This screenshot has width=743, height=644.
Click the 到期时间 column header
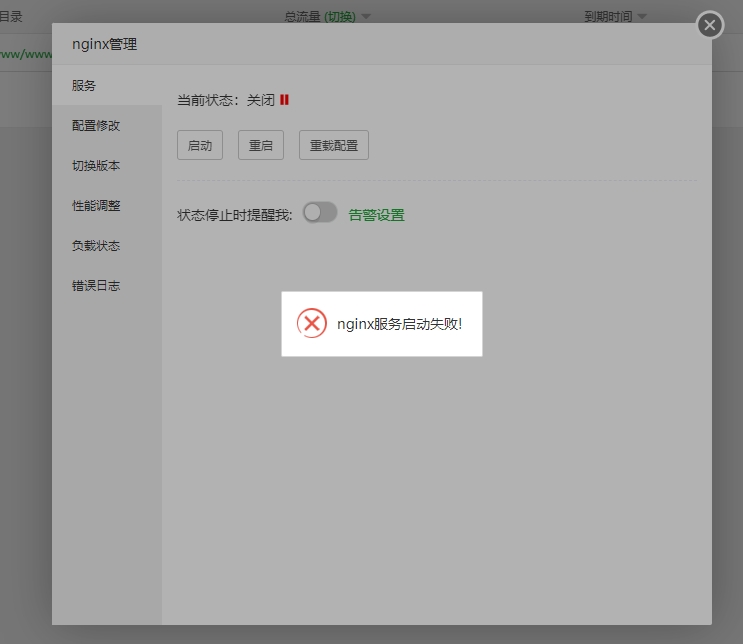pos(608,17)
